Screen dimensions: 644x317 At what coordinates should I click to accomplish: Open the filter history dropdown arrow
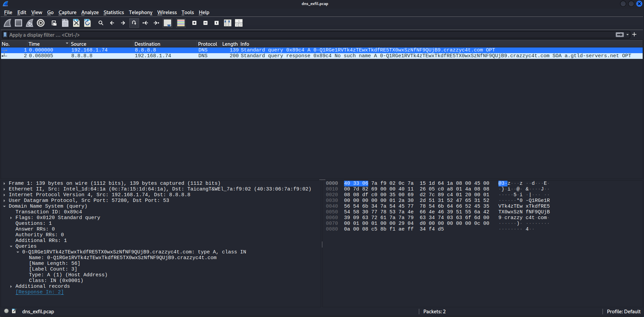[628, 35]
